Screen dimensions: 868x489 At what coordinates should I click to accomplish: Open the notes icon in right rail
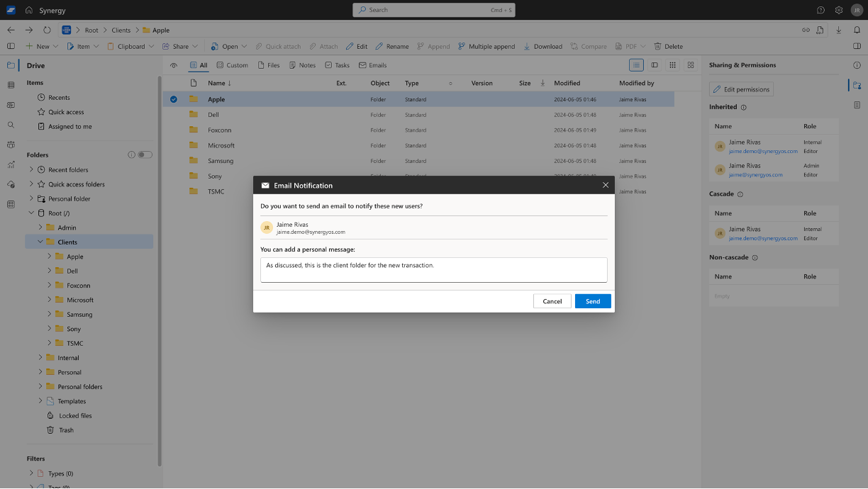[x=857, y=105]
